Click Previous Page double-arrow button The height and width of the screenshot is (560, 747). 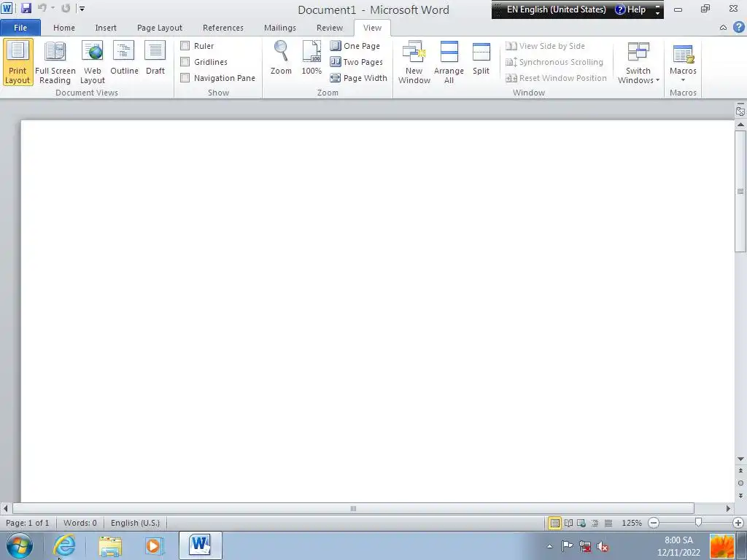click(x=740, y=470)
